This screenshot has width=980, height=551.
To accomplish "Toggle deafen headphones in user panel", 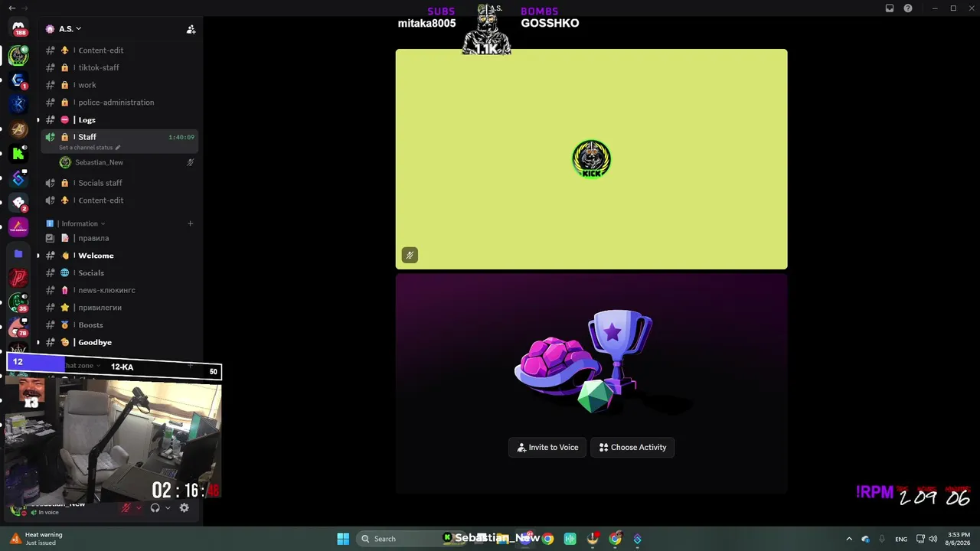I will 155,507.
